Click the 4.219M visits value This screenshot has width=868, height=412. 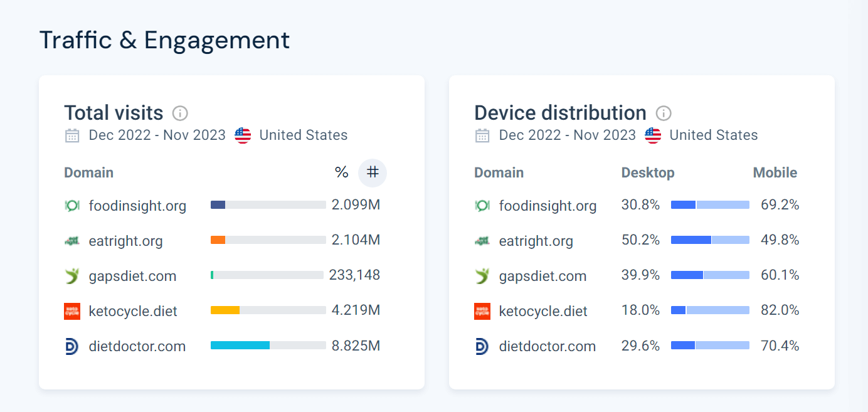tap(356, 310)
